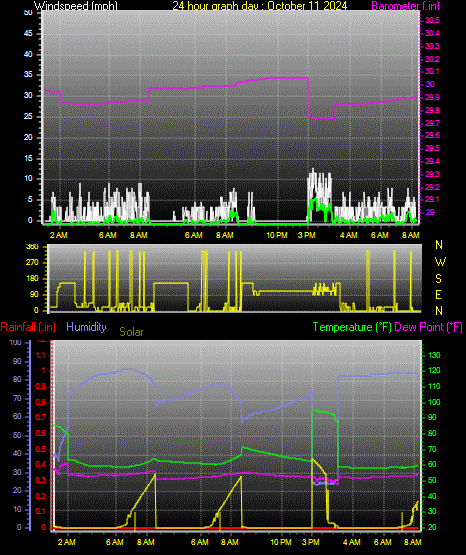Click the 3 PM marker on wind graph
The width and height of the screenshot is (466, 555).
click(306, 235)
